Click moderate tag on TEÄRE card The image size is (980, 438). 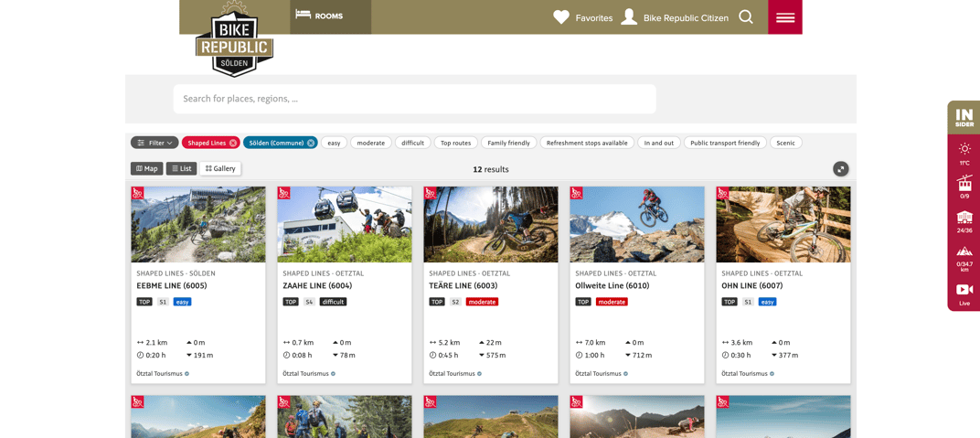pos(482,302)
